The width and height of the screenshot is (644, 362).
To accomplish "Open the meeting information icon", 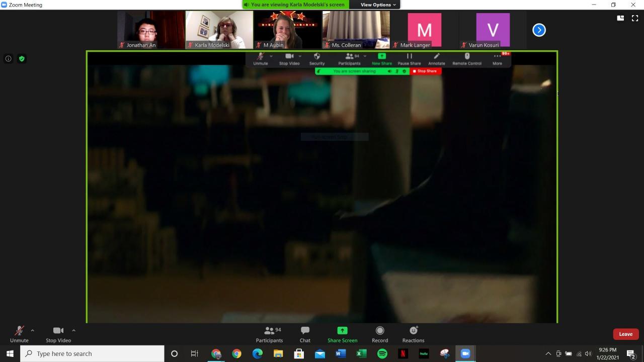I will [x=8, y=59].
